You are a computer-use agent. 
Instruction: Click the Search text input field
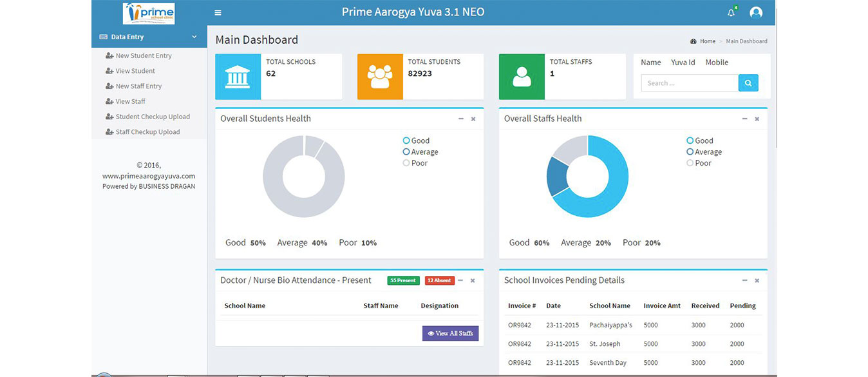pos(690,83)
